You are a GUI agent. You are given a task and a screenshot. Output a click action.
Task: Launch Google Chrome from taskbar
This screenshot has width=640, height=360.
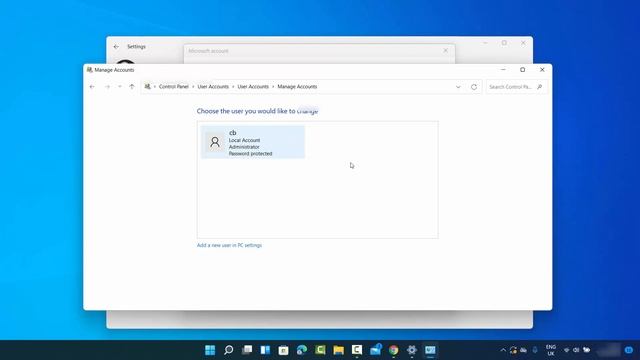pyautogui.click(x=393, y=350)
